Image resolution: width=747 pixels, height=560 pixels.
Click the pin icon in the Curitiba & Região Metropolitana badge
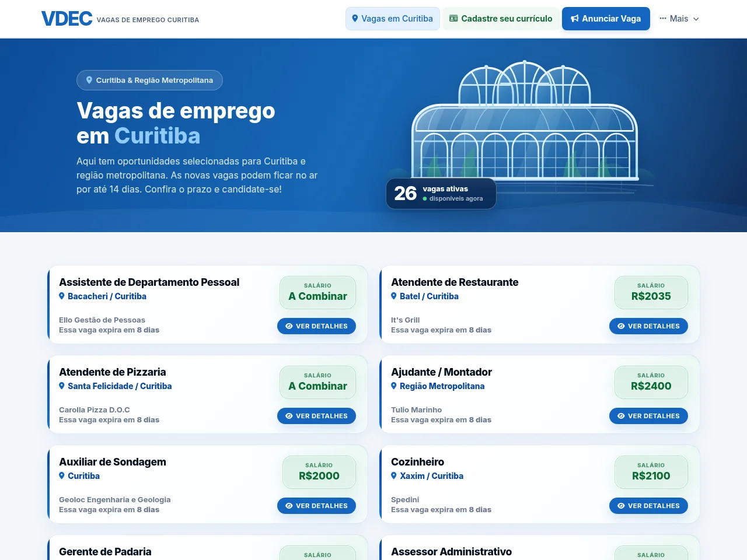click(89, 80)
